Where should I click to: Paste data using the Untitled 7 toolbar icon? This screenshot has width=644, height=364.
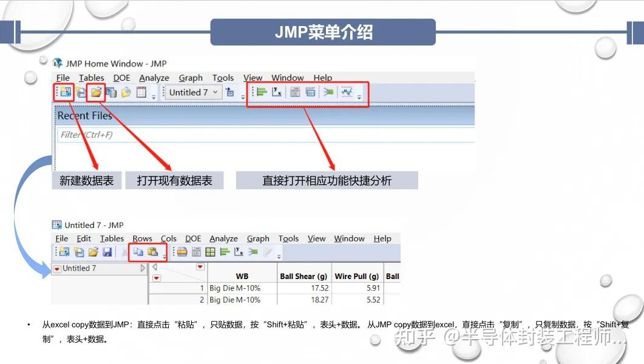point(152,251)
